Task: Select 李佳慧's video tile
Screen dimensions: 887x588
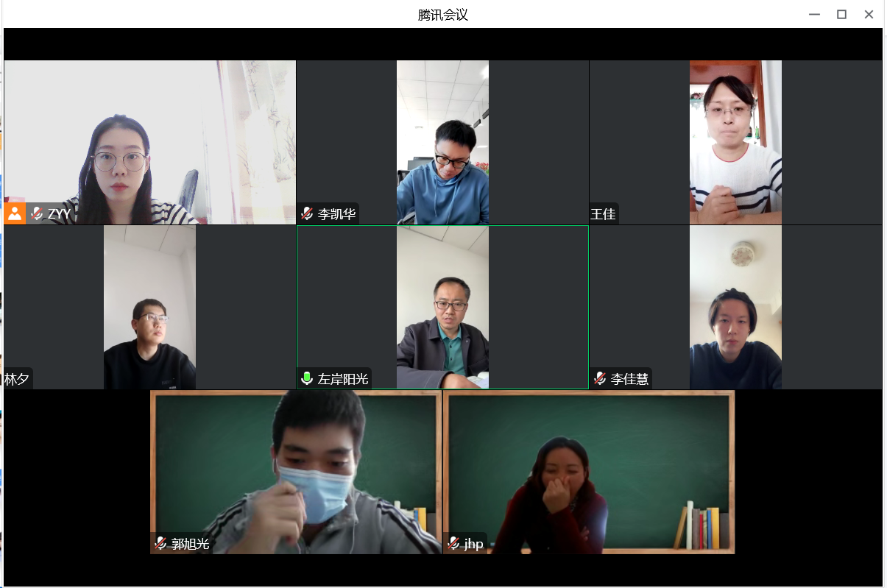Action: (x=735, y=307)
